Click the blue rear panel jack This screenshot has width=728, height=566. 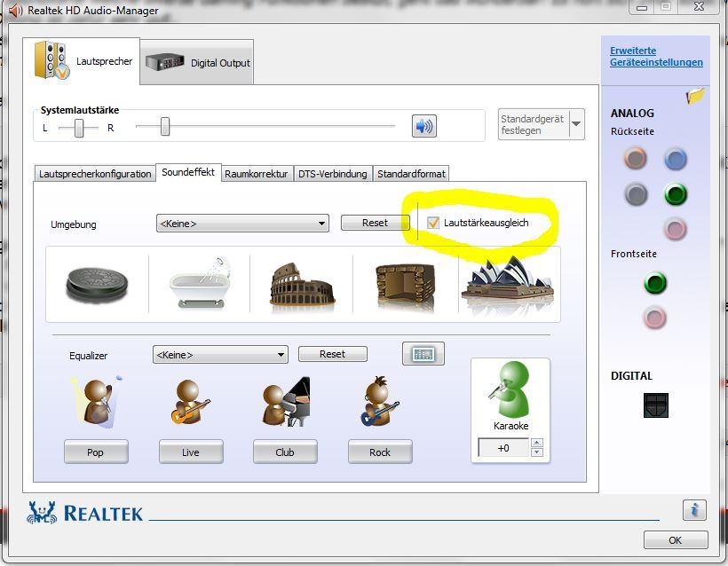tap(675, 159)
